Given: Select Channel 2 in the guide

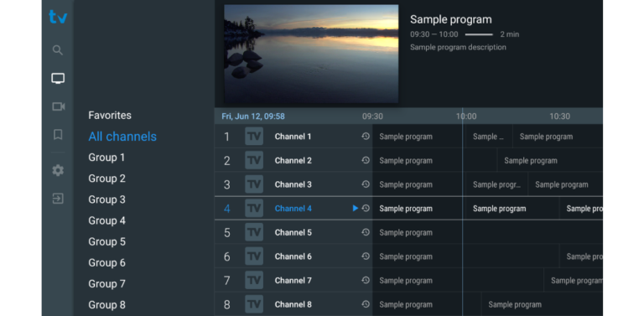Looking at the screenshot, I should pos(293,160).
